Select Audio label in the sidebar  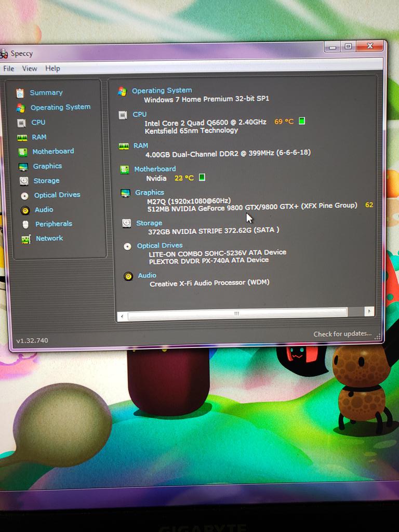tap(44, 210)
